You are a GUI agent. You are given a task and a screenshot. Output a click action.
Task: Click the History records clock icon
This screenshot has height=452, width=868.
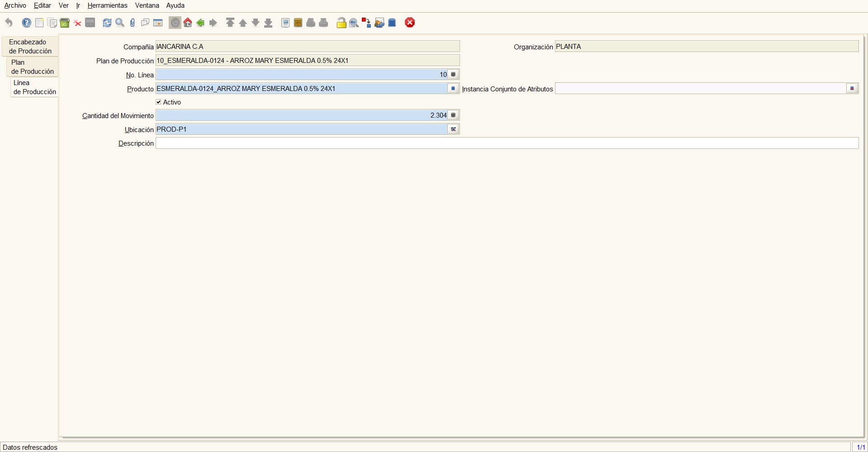(x=175, y=23)
